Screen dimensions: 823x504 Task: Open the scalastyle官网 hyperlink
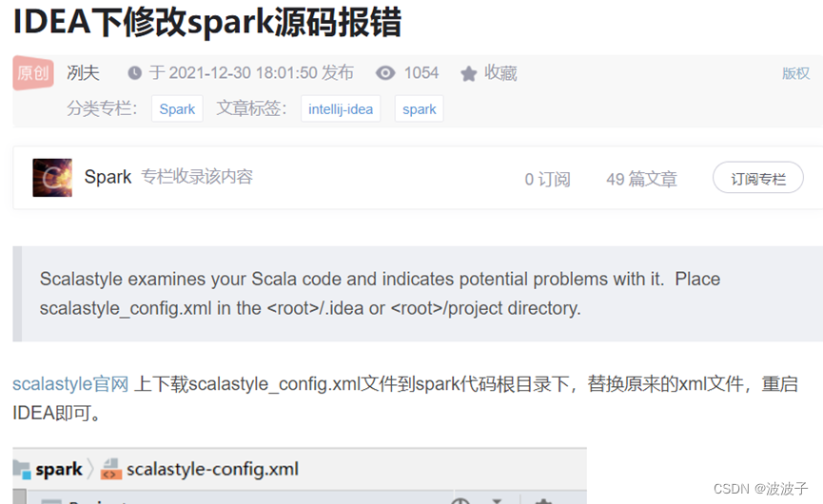[x=70, y=384]
